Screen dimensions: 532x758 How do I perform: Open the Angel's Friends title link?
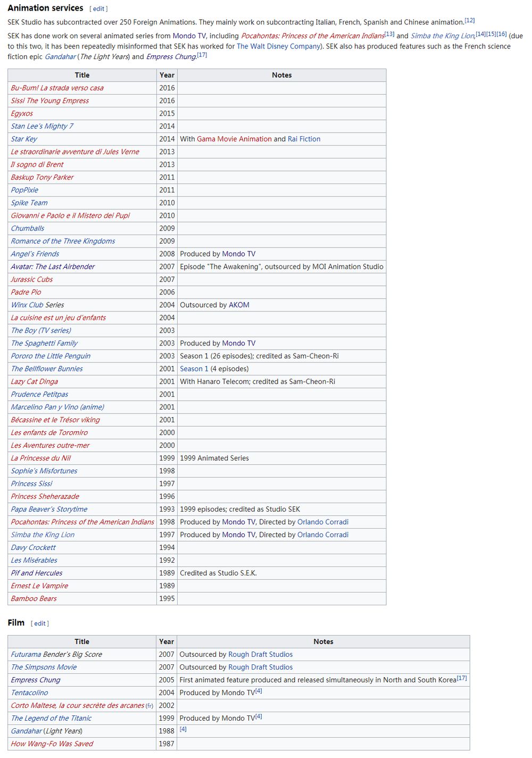tap(35, 254)
